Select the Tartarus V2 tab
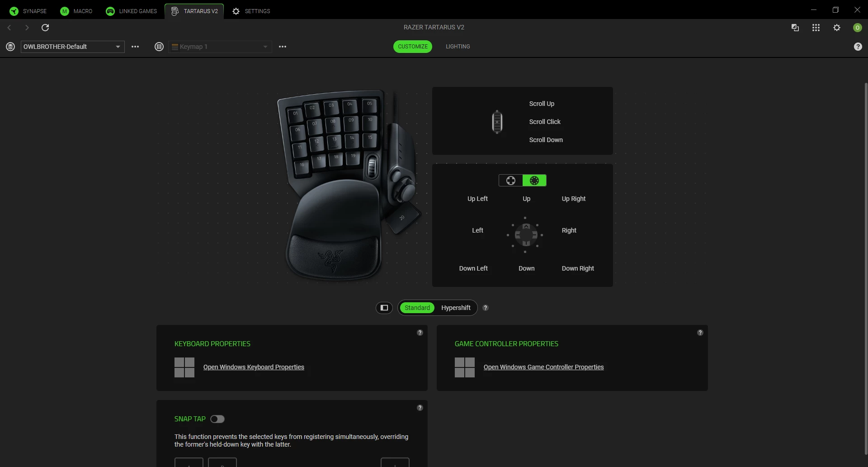868x467 pixels. [194, 11]
